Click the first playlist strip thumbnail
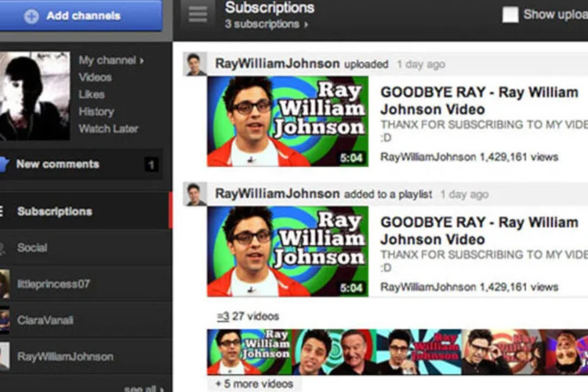This screenshot has height=392, width=588. pos(249,352)
